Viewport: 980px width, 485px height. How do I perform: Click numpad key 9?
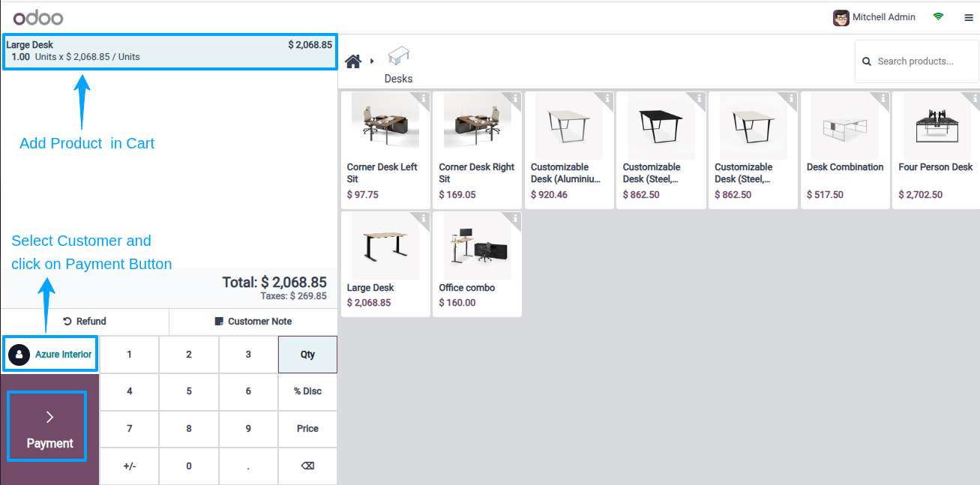248,429
